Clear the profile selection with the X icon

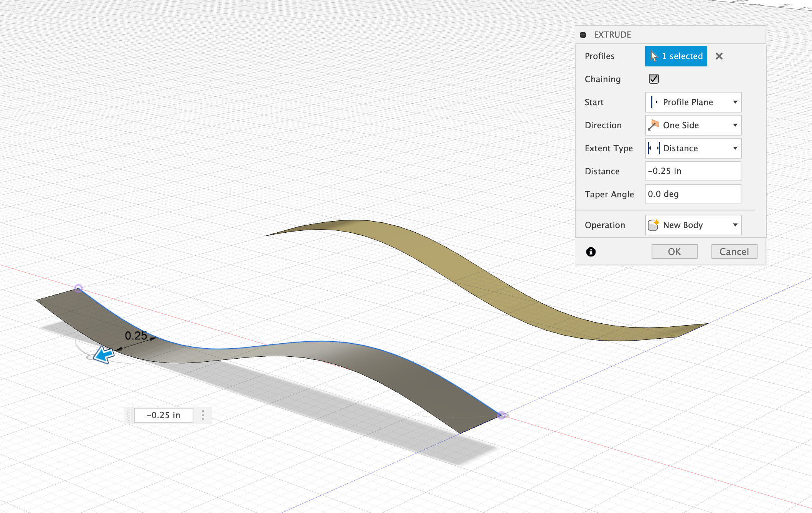point(719,56)
